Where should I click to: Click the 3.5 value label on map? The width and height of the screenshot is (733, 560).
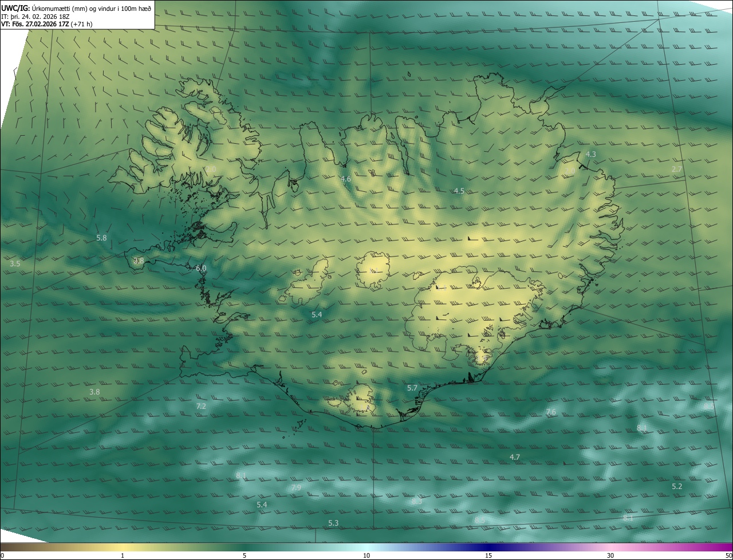[x=15, y=264]
